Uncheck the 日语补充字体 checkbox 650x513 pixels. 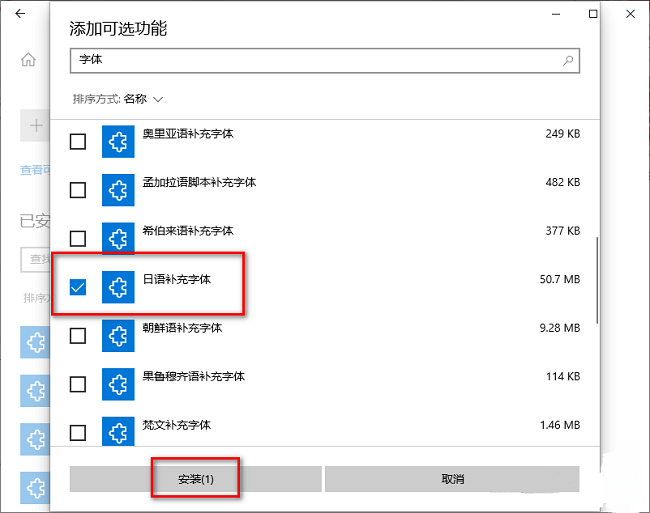point(78,287)
